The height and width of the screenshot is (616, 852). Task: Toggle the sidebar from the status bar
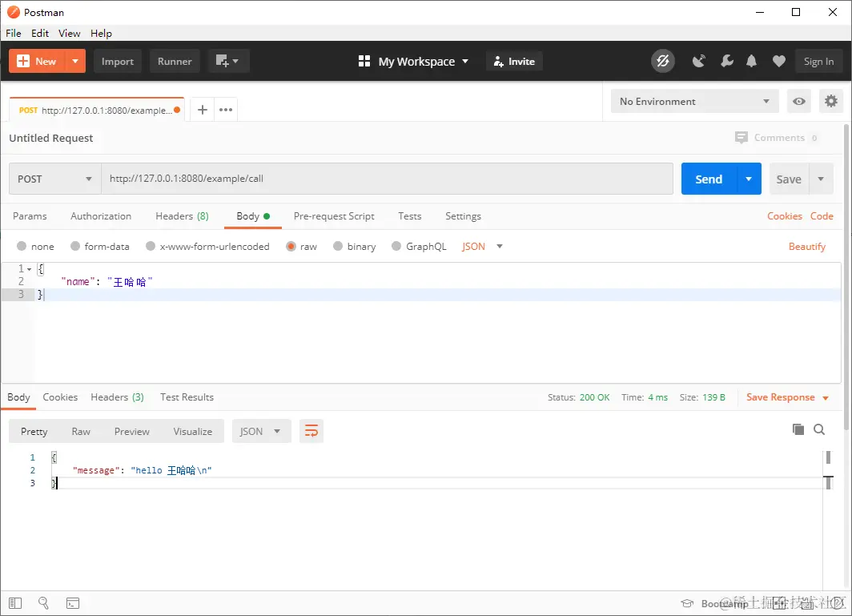tap(15, 603)
